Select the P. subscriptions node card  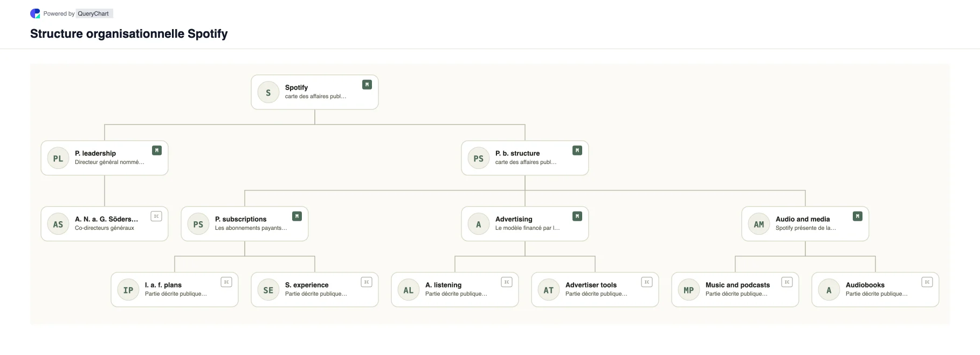point(245,224)
